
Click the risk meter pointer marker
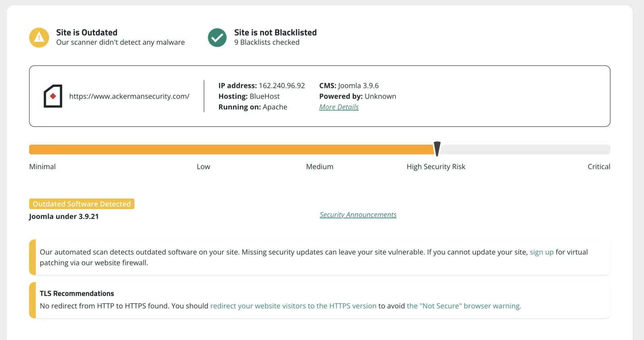pyautogui.click(x=437, y=149)
